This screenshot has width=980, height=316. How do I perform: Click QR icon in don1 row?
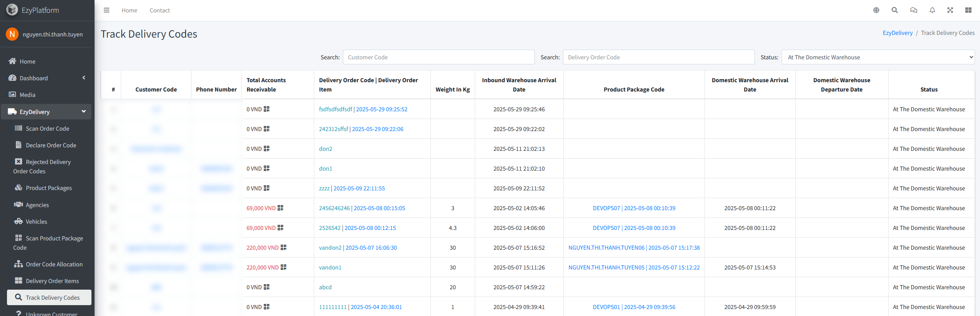(267, 168)
